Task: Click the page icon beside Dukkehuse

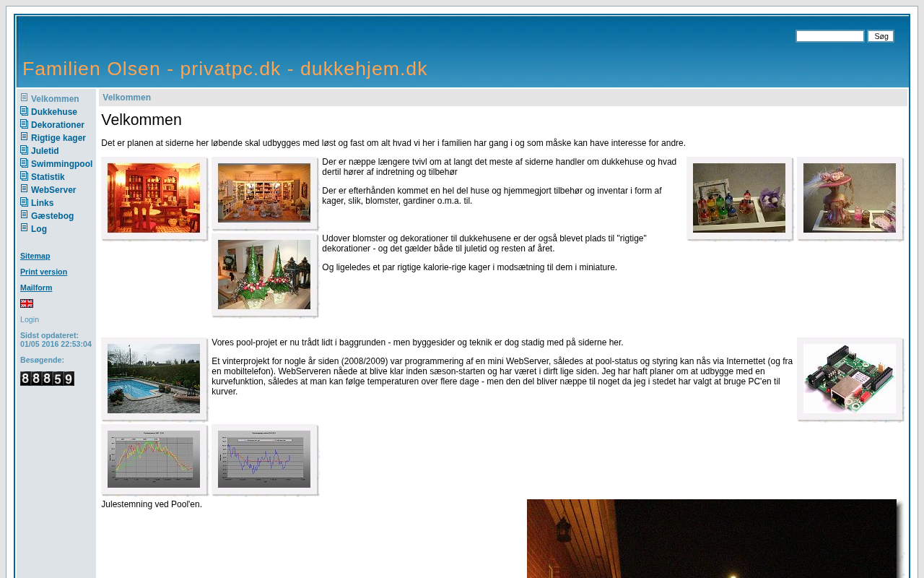Action: point(24,111)
